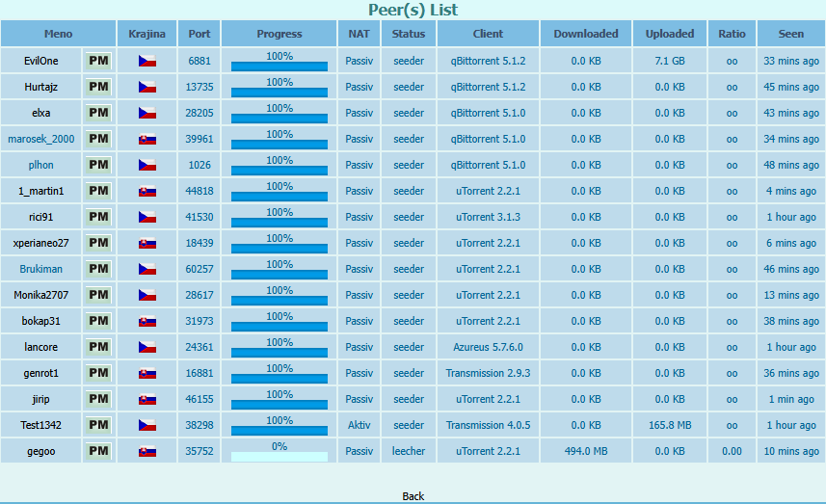This screenshot has width=826, height=504.
Task: Click the 'Aktiv' NAT value
Action: pos(360,425)
